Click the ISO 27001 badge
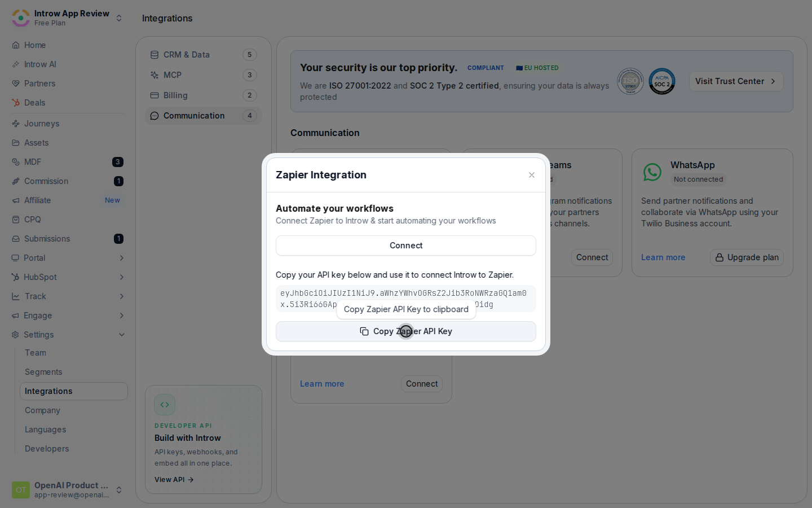Image resolution: width=812 pixels, height=508 pixels. click(x=630, y=81)
